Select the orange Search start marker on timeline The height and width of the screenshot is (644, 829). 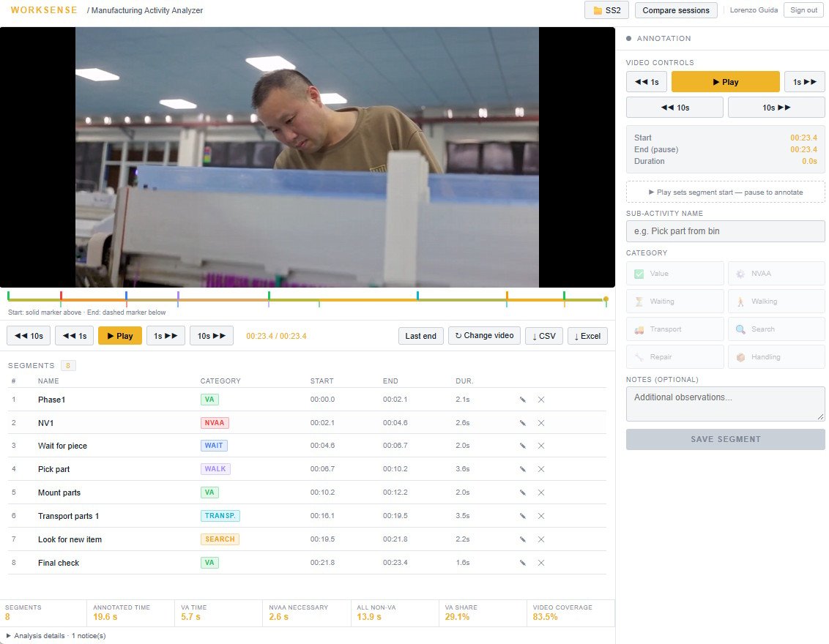[x=507, y=296]
